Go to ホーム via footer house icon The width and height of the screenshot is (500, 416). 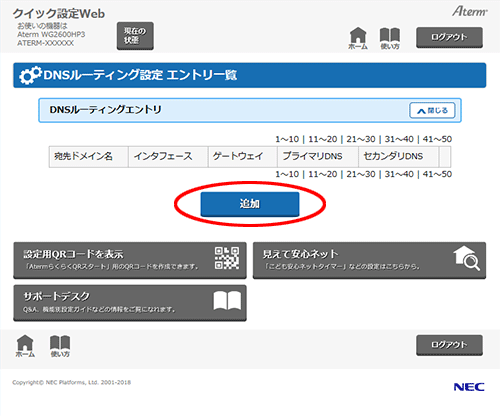click(x=25, y=346)
